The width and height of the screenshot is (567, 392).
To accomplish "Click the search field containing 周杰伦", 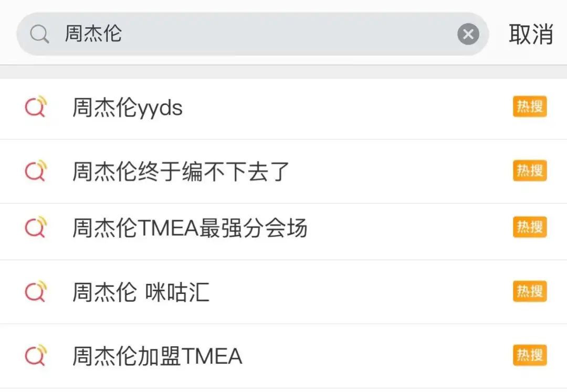I will pyautogui.click(x=252, y=35).
